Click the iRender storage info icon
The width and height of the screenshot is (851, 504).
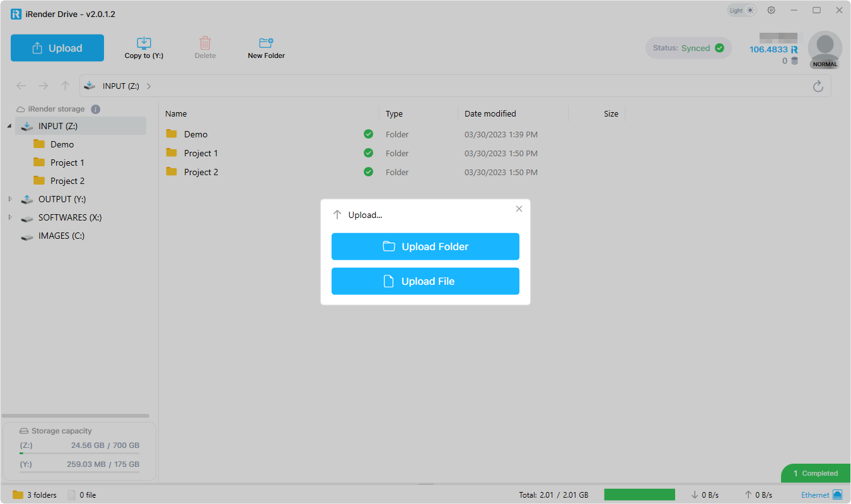pyautogui.click(x=96, y=109)
